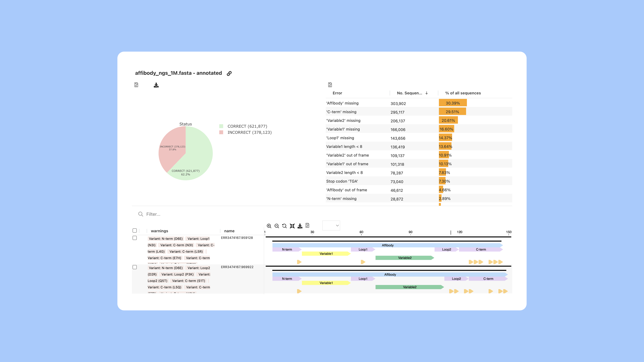Click the C-term annotation in row ERR3474167.969922
The height and width of the screenshot is (362, 644).
coord(488,279)
